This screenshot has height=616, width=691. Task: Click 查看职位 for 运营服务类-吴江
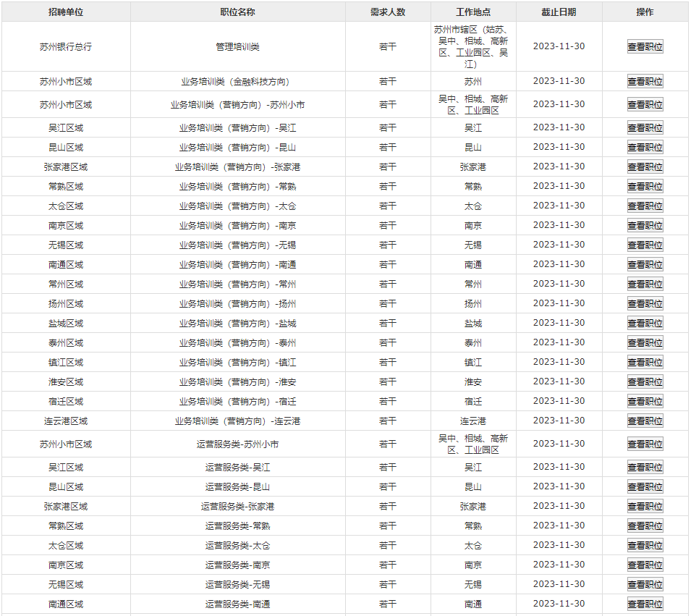click(645, 467)
